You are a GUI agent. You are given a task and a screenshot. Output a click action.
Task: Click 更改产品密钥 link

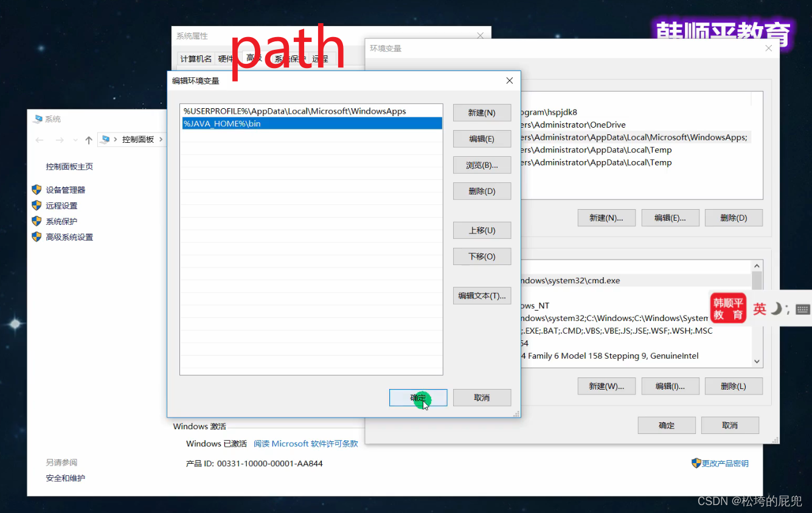(x=725, y=463)
